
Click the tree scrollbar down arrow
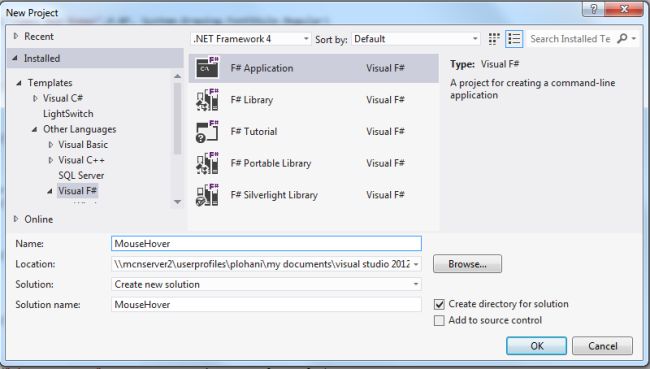pyautogui.click(x=177, y=202)
